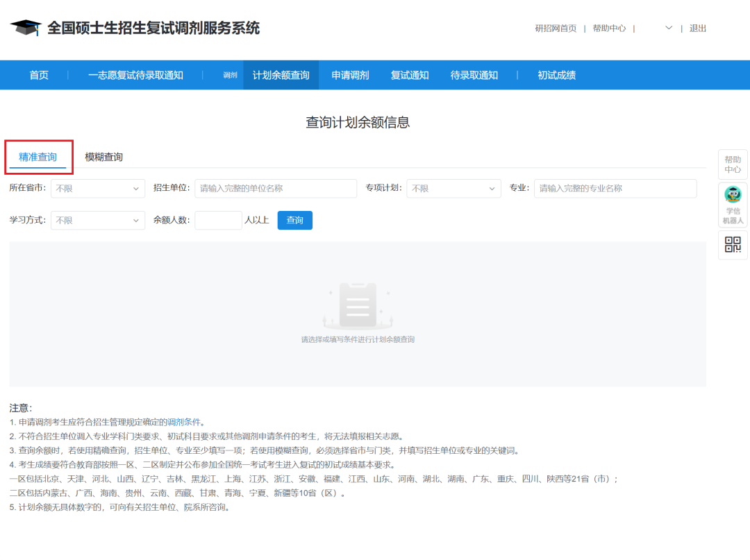Click the 余额人数 number input field
The image size is (750, 560).
pyautogui.click(x=218, y=220)
